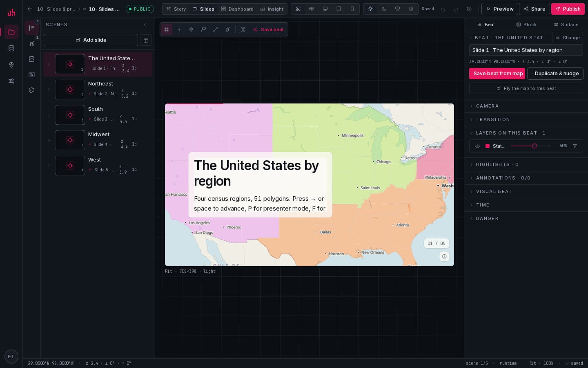Open the Block tab in right panel
Screen dimensions: 588x368
point(526,25)
